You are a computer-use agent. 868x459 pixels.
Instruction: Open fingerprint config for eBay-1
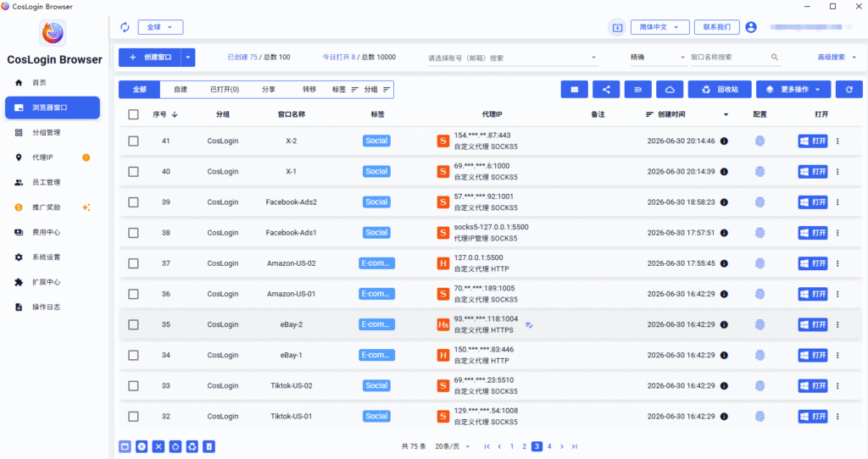(760, 355)
